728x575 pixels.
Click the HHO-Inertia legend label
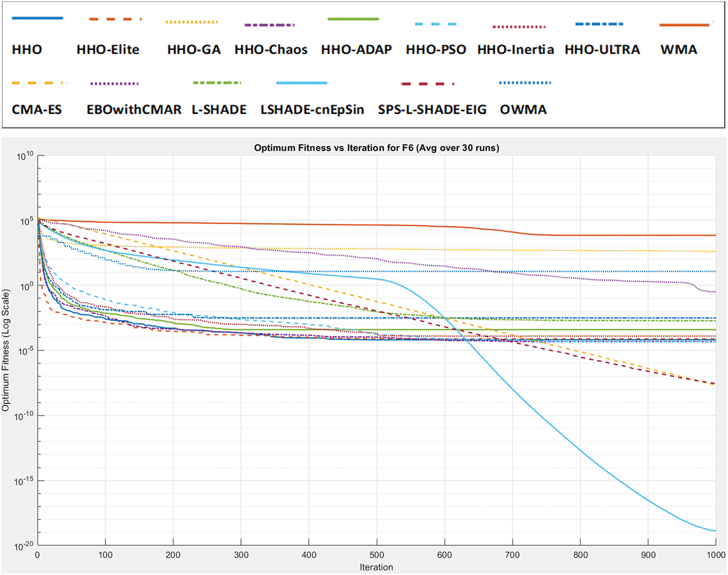point(516,50)
